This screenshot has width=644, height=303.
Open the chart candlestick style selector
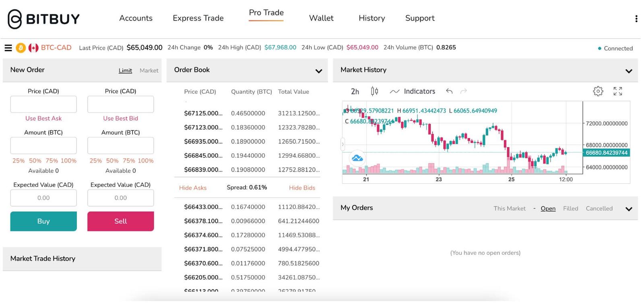374,91
